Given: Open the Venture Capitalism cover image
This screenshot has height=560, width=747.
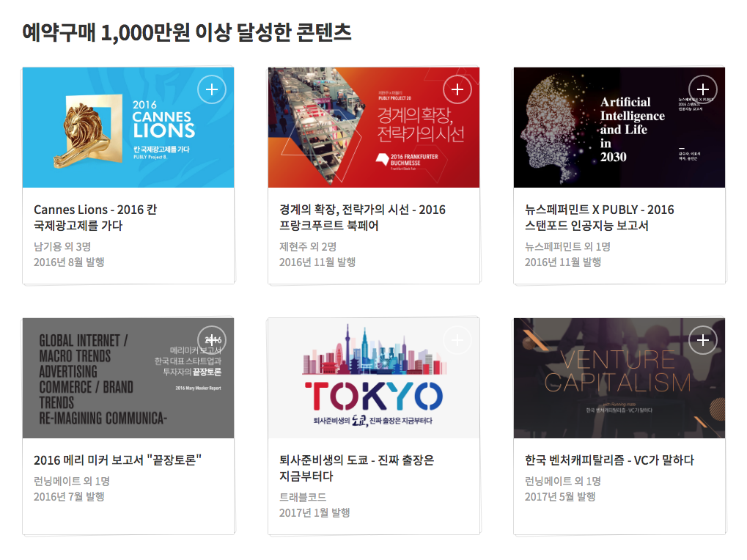Looking at the screenshot, I should coord(619,378).
